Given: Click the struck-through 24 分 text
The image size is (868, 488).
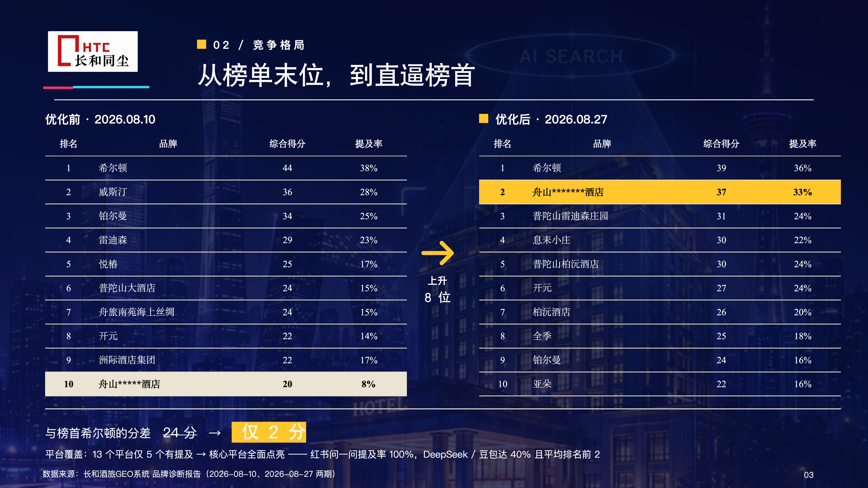Looking at the screenshot, I should coord(180,433).
